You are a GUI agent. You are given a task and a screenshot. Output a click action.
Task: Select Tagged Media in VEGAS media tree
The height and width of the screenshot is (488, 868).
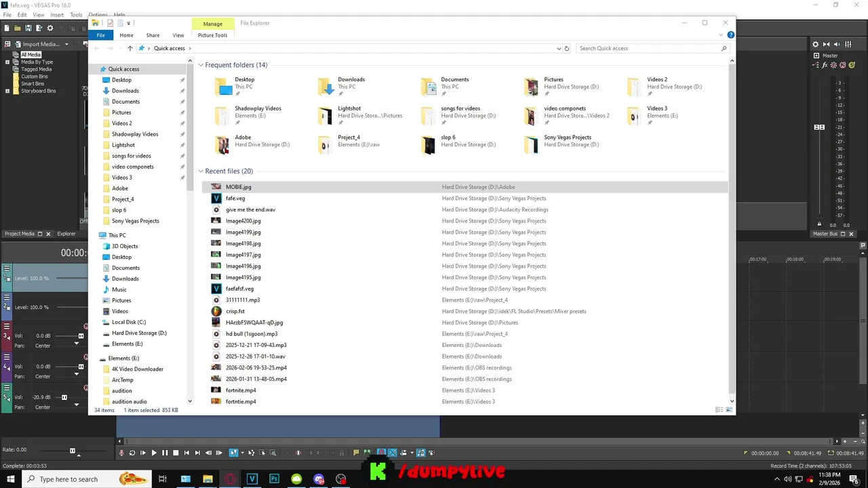click(x=36, y=69)
